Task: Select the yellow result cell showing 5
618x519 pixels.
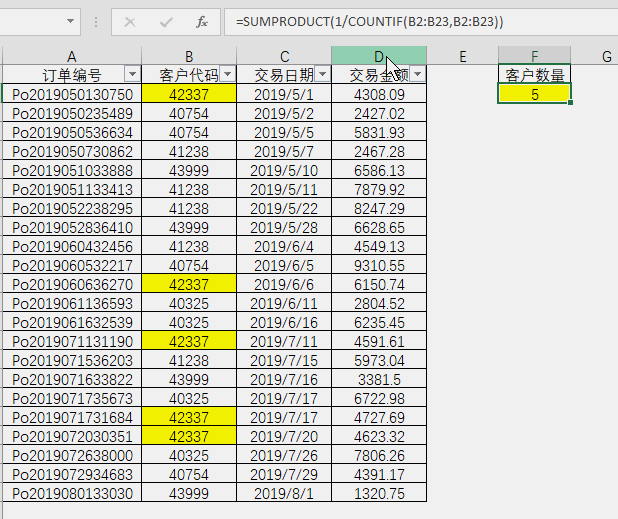Action: pos(534,94)
